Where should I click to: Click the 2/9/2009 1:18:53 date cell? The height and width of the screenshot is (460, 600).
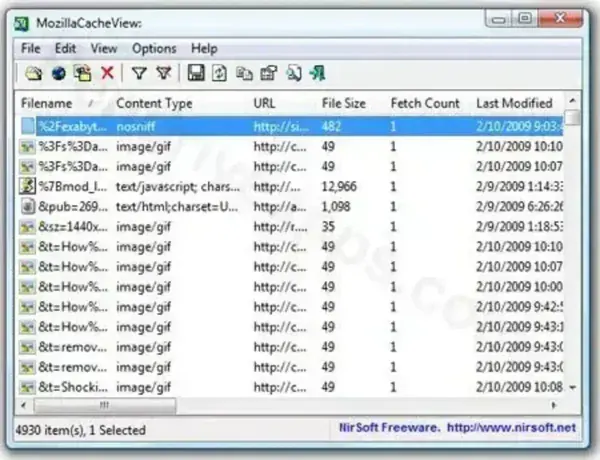click(x=519, y=227)
